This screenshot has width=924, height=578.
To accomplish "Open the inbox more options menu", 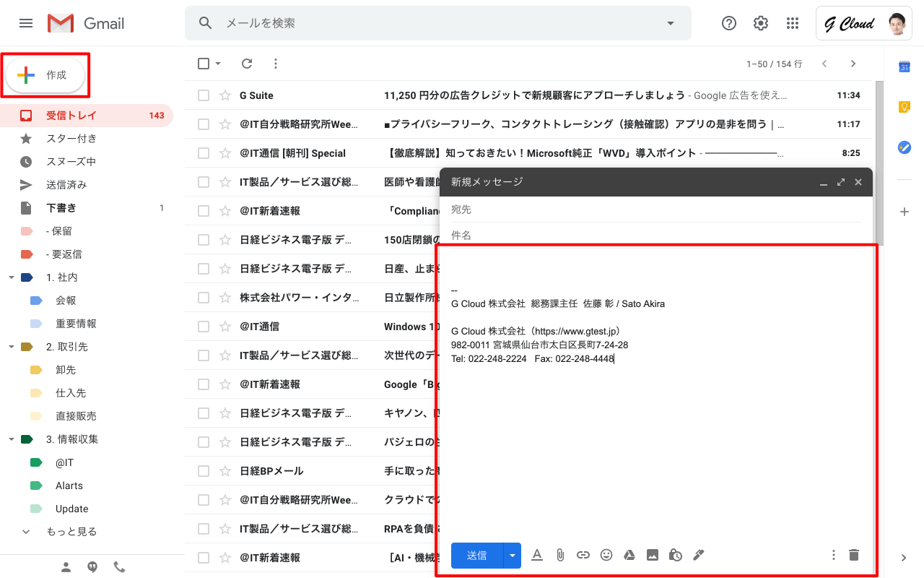I will pyautogui.click(x=275, y=64).
